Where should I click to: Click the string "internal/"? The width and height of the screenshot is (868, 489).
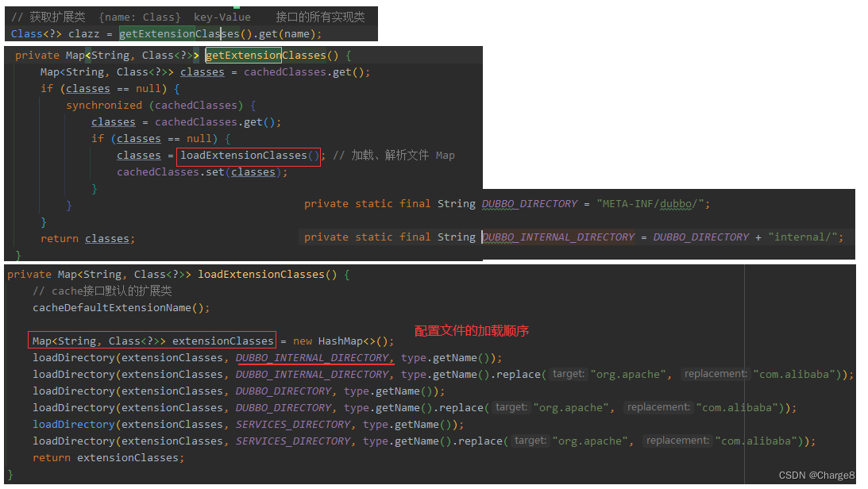pos(803,237)
